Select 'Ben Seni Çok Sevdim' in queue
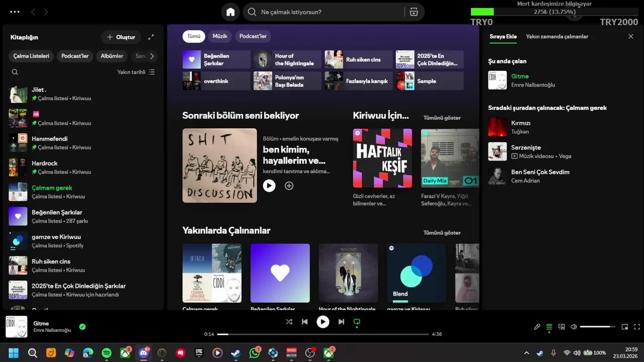Image resolution: width=644 pixels, height=362 pixels. [561, 176]
